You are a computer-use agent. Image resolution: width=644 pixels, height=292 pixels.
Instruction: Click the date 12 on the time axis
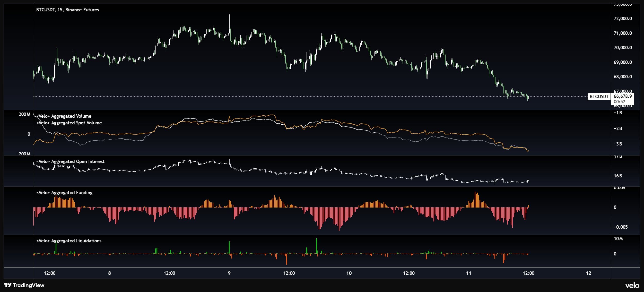(588, 273)
